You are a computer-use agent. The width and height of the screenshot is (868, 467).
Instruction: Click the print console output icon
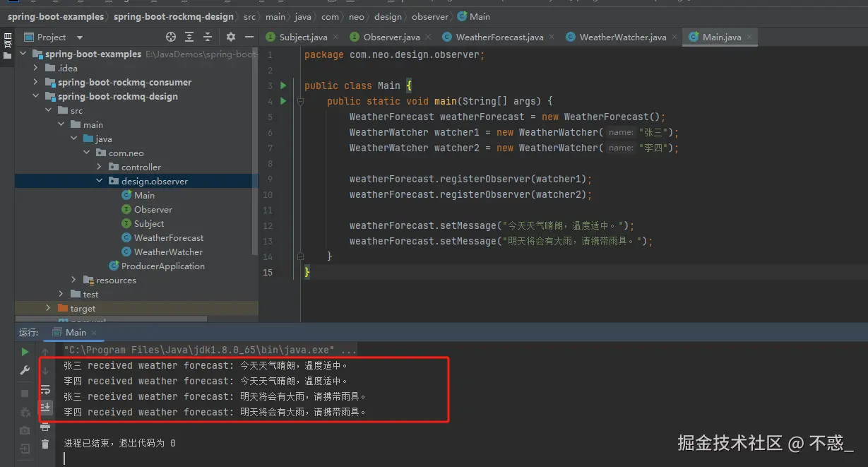click(x=45, y=426)
